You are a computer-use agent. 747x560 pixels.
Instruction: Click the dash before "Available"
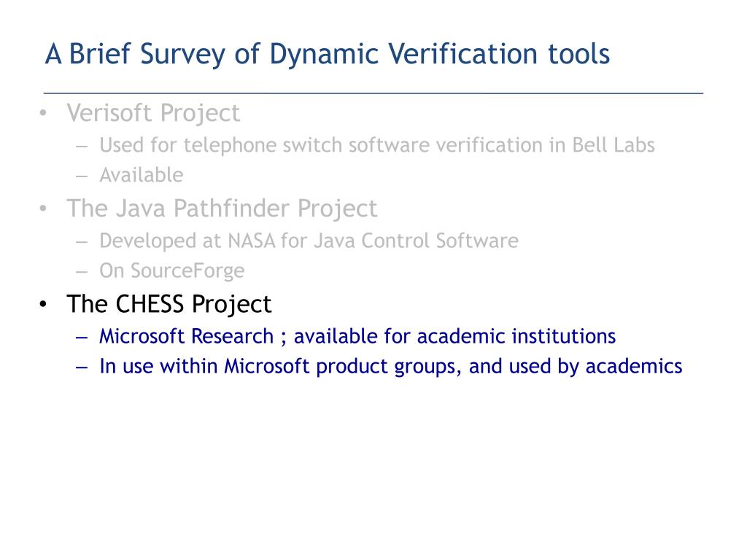[81, 176]
